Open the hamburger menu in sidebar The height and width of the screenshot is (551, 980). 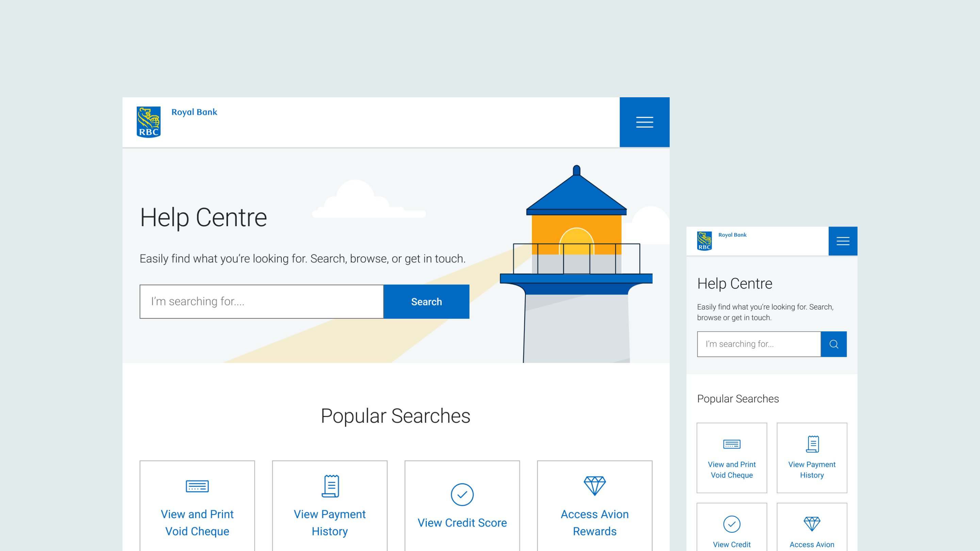(843, 241)
